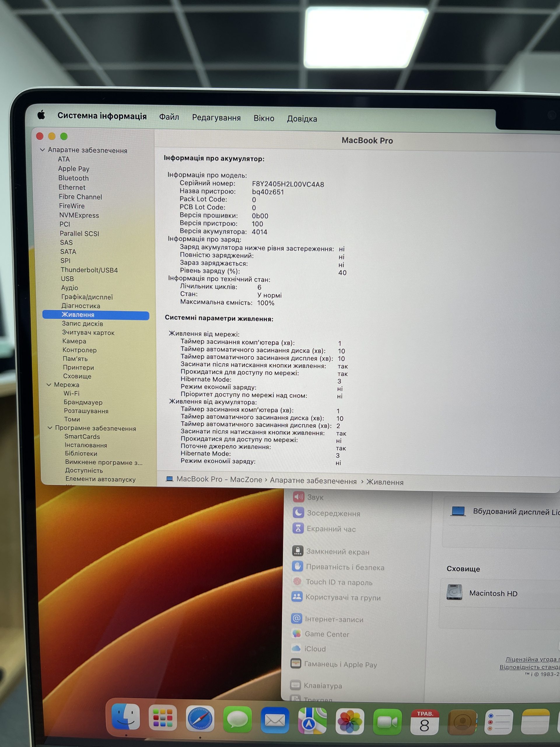Click the Macintosh HD drive icon
The width and height of the screenshot is (560, 747).
[x=454, y=592]
